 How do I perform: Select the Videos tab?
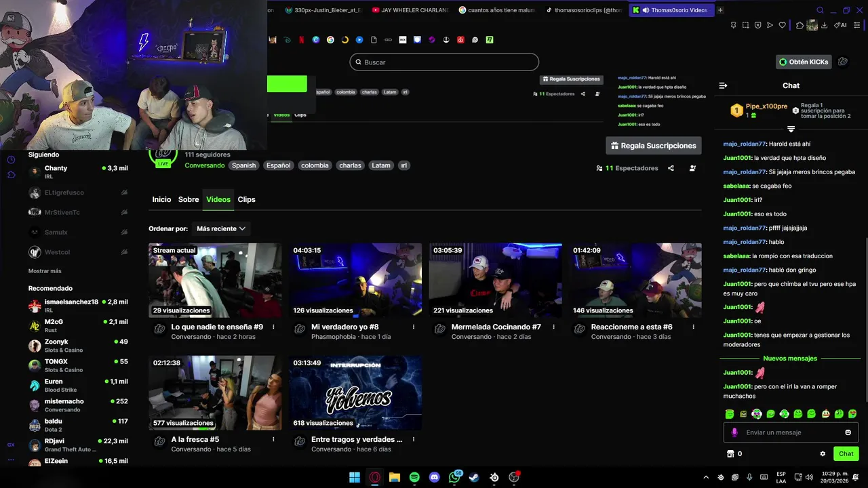(218, 199)
